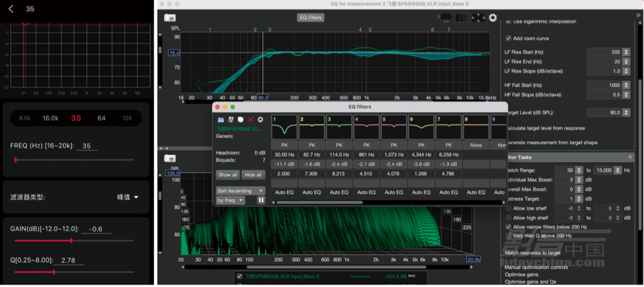Select the 16.0k band in band picker
The image size is (644, 287).
(x=50, y=118)
